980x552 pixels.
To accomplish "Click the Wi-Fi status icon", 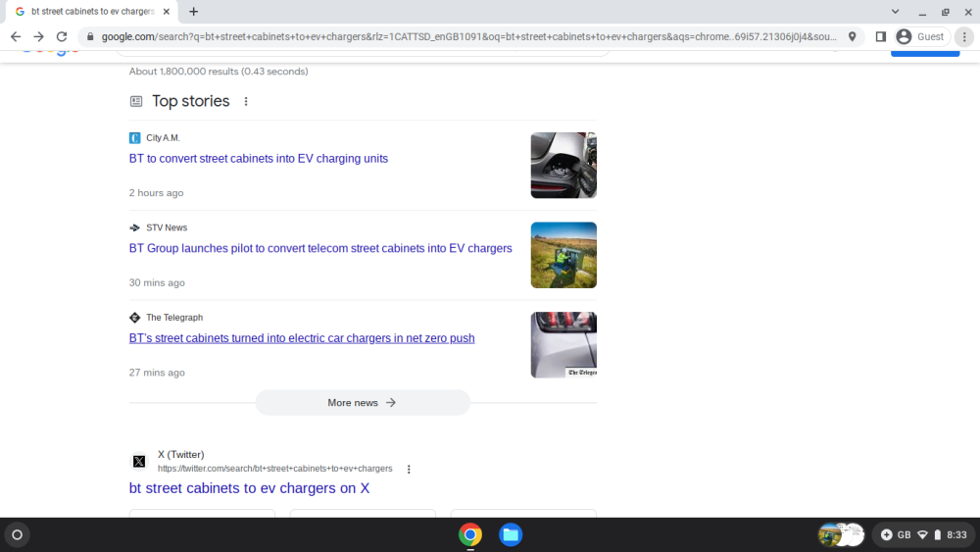I will (x=922, y=534).
